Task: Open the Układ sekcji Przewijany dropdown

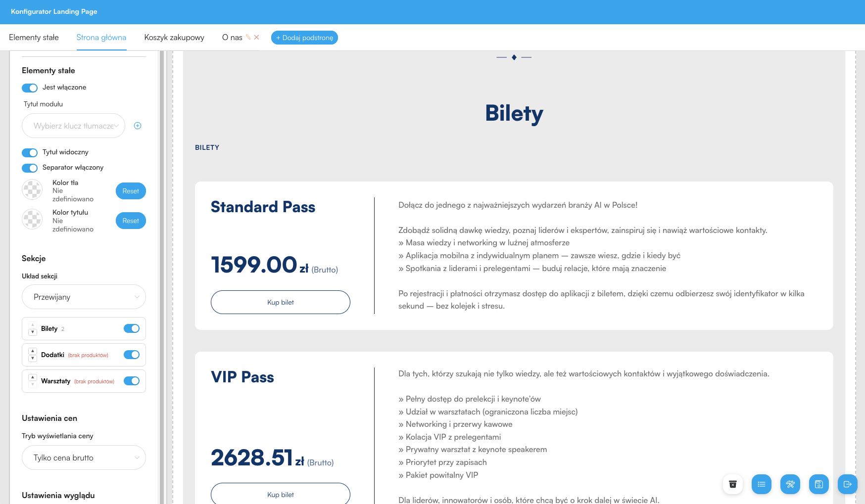Action: [84, 297]
